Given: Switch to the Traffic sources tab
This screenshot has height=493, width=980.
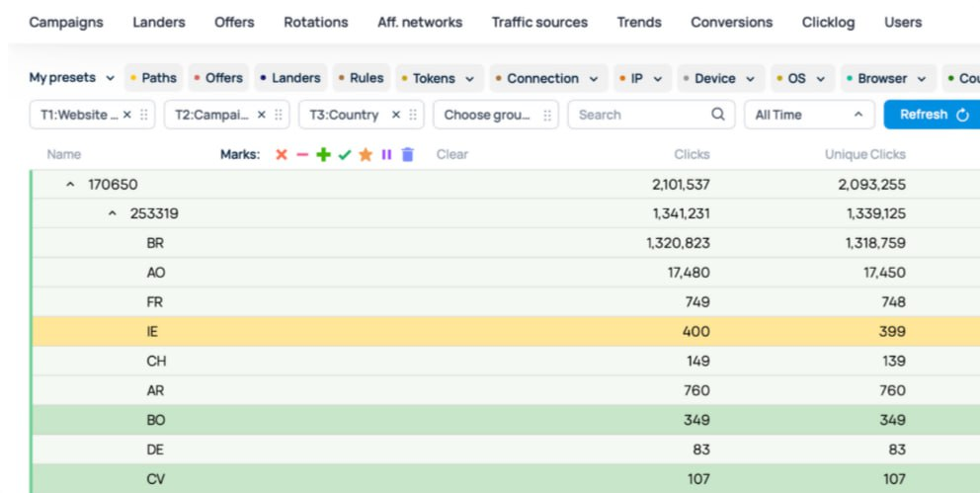Looking at the screenshot, I should point(539,22).
